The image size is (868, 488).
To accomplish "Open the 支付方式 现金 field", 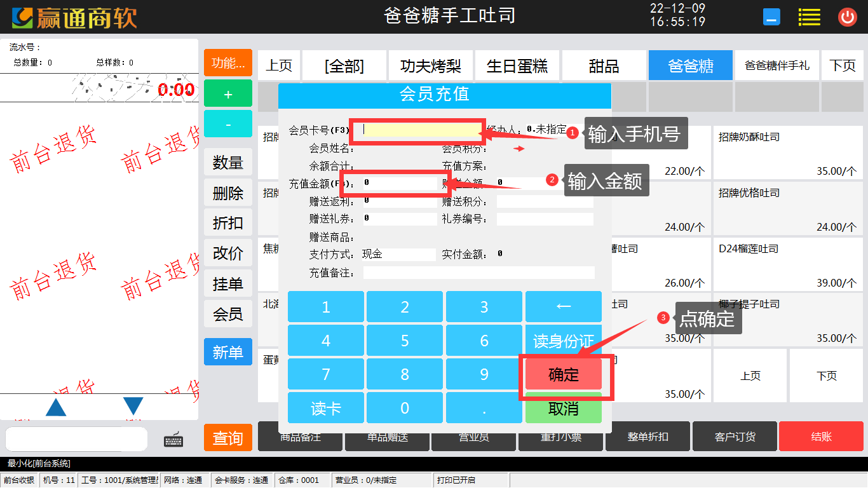I will 398,254.
